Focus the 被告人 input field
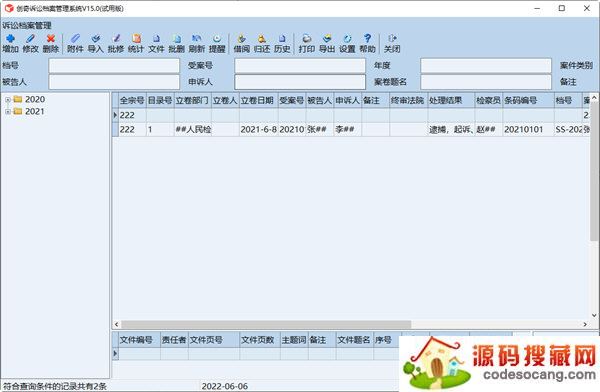This screenshot has height=392, width=600. click(x=114, y=82)
